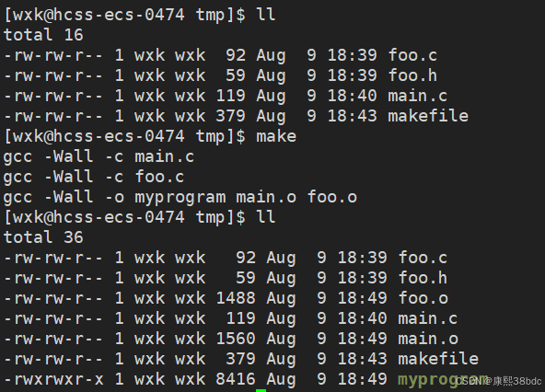The image size is (545, 392).
Task: Click foo.c in the first listing
Action: point(412,55)
